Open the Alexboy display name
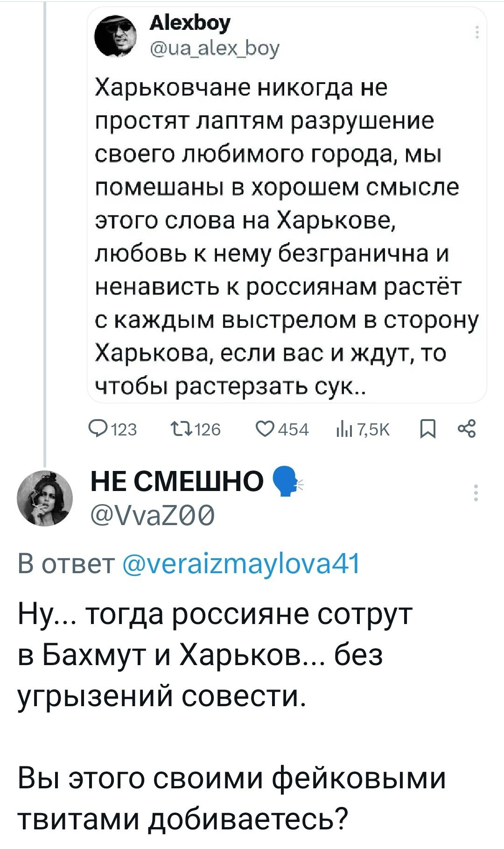Viewport: 504px width, 849px height. (189, 23)
